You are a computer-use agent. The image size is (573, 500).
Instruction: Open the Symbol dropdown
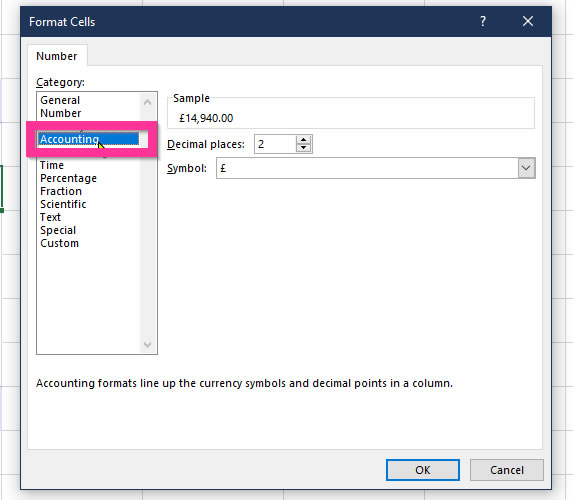526,168
